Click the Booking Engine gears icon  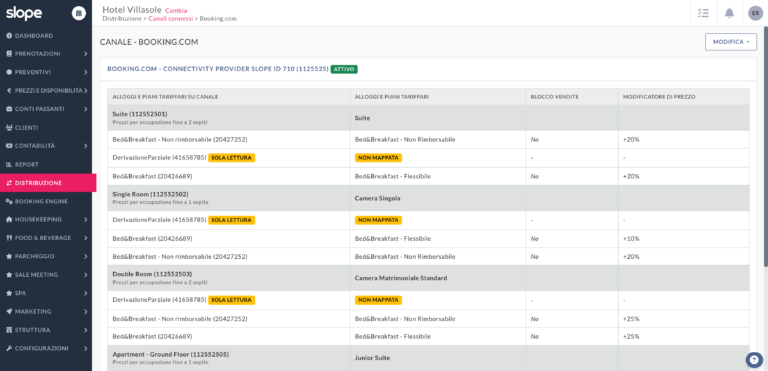pos(9,201)
